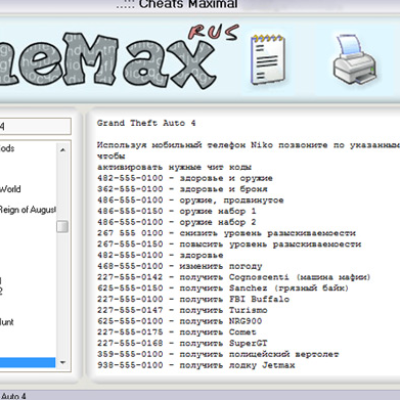Select the list item ending in 'World'
Viewport: 400px width, 400px height.
[10, 189]
